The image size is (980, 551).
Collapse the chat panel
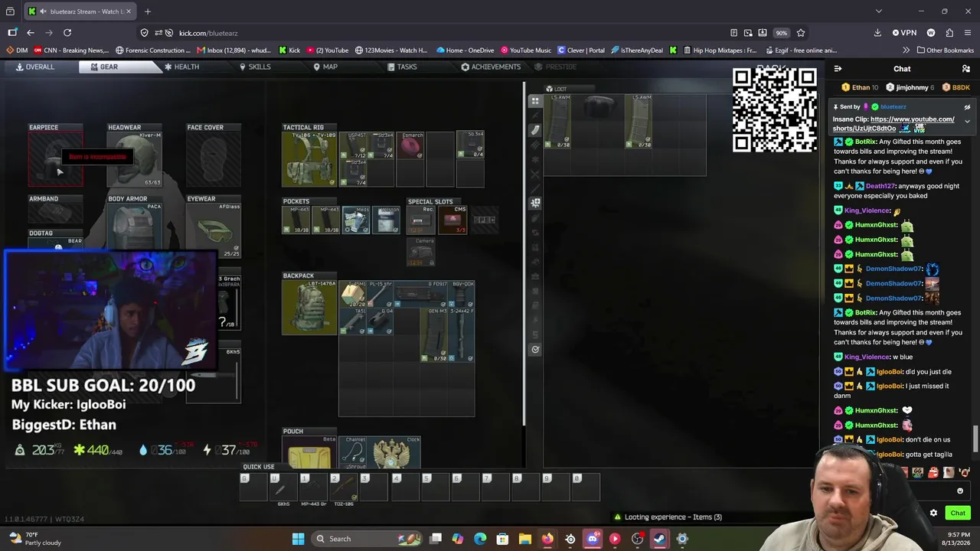[838, 69]
